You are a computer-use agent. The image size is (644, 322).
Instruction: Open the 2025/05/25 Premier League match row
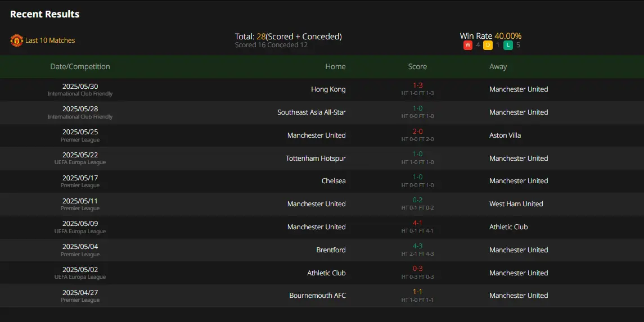pos(322,135)
